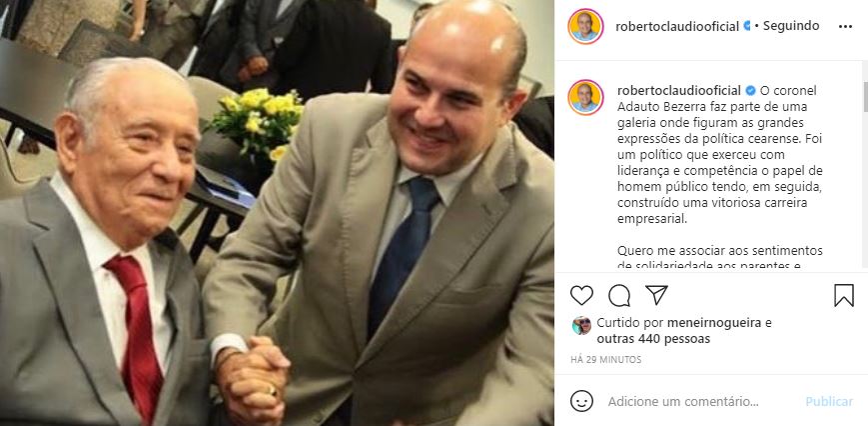The height and width of the screenshot is (426, 868).
Task: Click verified badge next to caption username
Action: click(x=750, y=90)
